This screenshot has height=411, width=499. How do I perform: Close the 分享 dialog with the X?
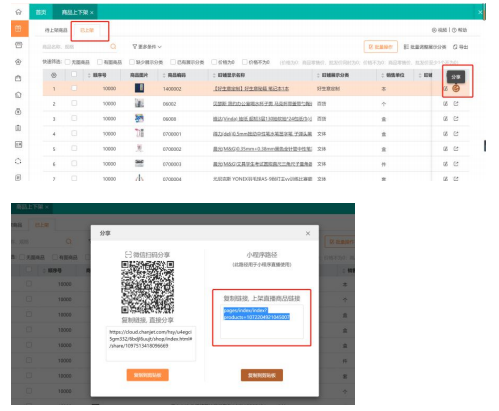coord(308,233)
